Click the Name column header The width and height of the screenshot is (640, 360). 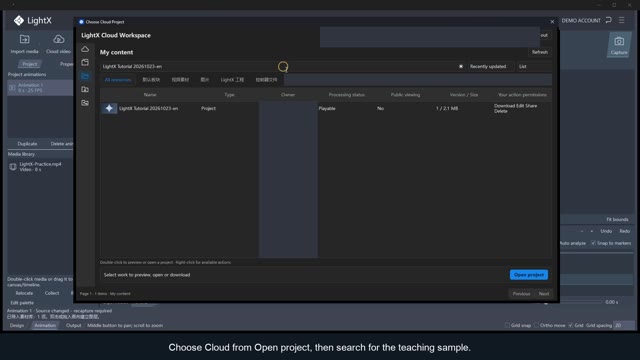click(x=150, y=95)
